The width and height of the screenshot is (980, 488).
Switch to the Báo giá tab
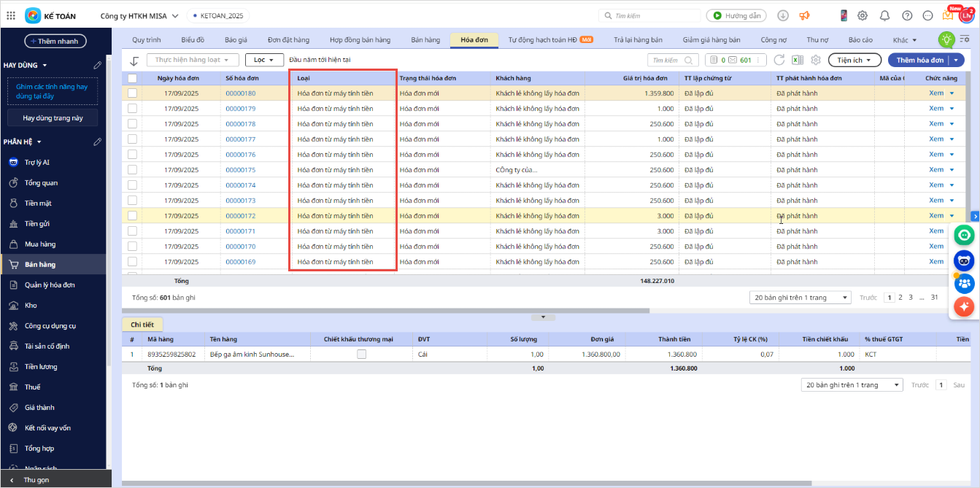click(235, 40)
